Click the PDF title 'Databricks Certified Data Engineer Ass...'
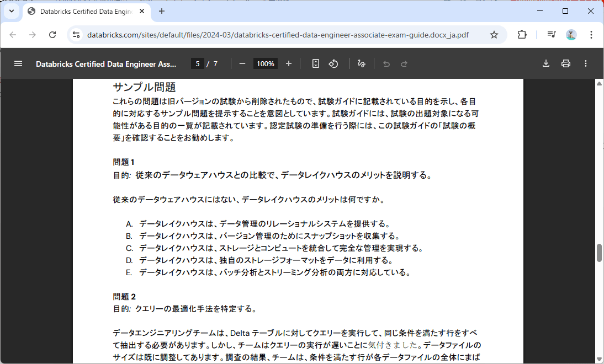The width and height of the screenshot is (604, 364). pyautogui.click(x=106, y=64)
